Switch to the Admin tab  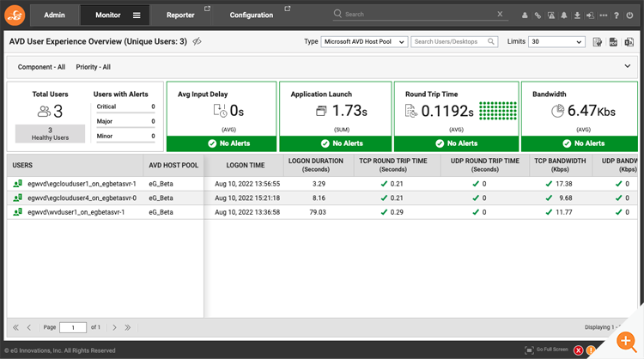click(x=54, y=15)
